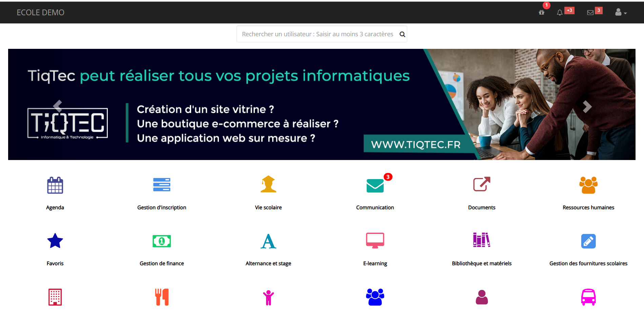Screen dimensions: 644x312
Task: Click the Agenda label link
Action: point(55,208)
